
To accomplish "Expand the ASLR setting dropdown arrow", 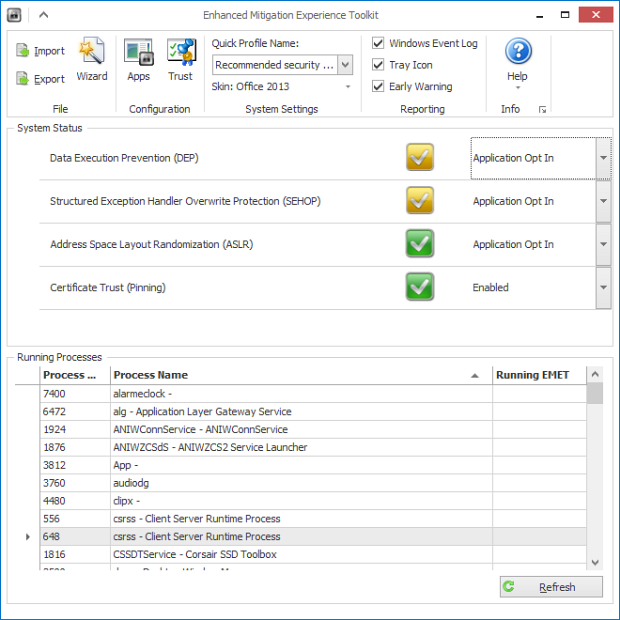I will 603,244.
